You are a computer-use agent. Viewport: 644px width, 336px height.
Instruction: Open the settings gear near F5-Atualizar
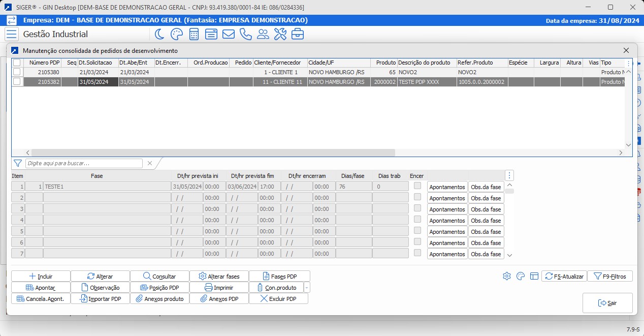tap(507, 276)
